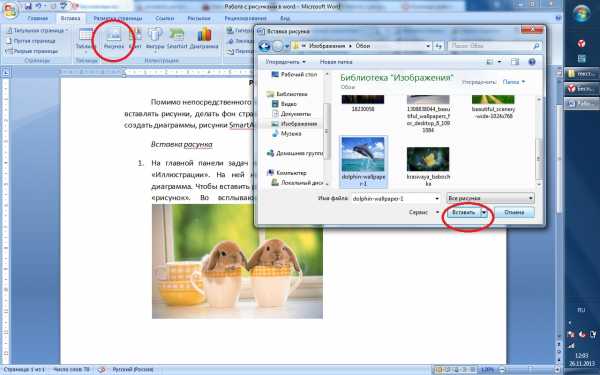Open the Все рисунки file type dropdown
The width and height of the screenshot is (600, 375).
(x=490, y=198)
